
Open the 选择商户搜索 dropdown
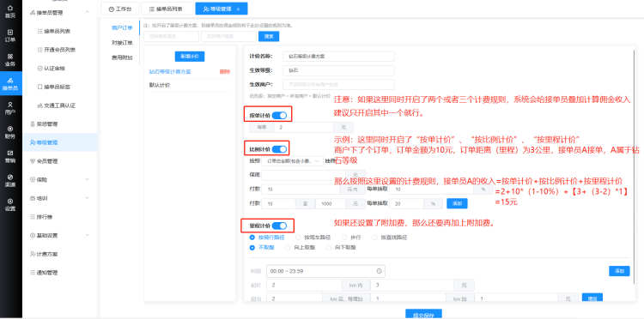pyautogui.click(x=228, y=36)
